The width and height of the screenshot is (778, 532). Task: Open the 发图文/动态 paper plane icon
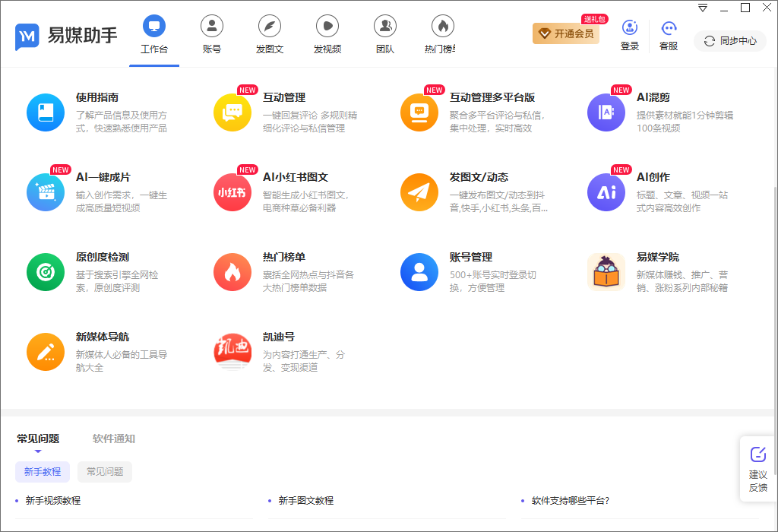[419, 192]
